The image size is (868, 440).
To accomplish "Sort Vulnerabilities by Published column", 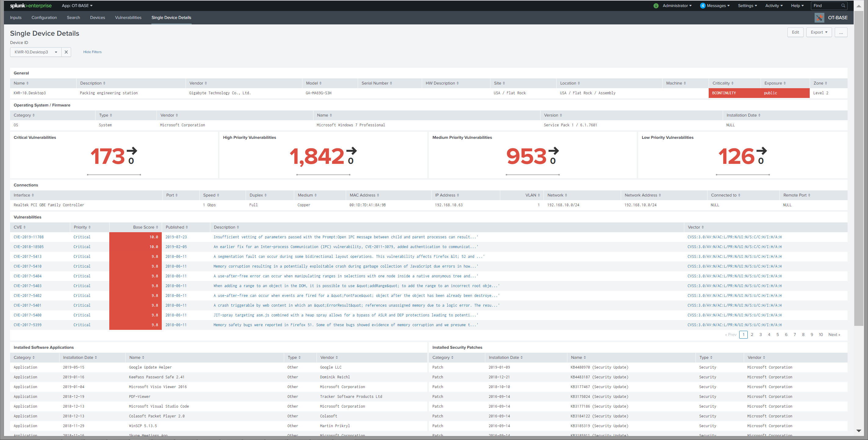I will coord(177,227).
